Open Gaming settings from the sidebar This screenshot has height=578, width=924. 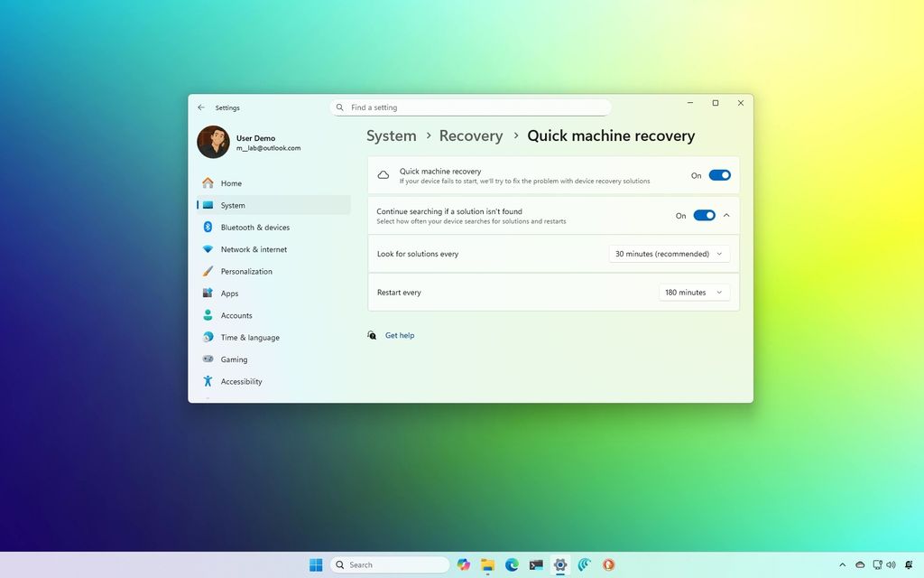pos(234,359)
